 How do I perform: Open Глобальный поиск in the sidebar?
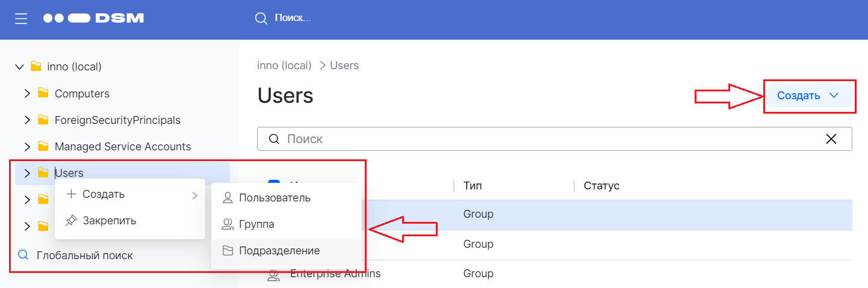pyautogui.click(x=84, y=255)
